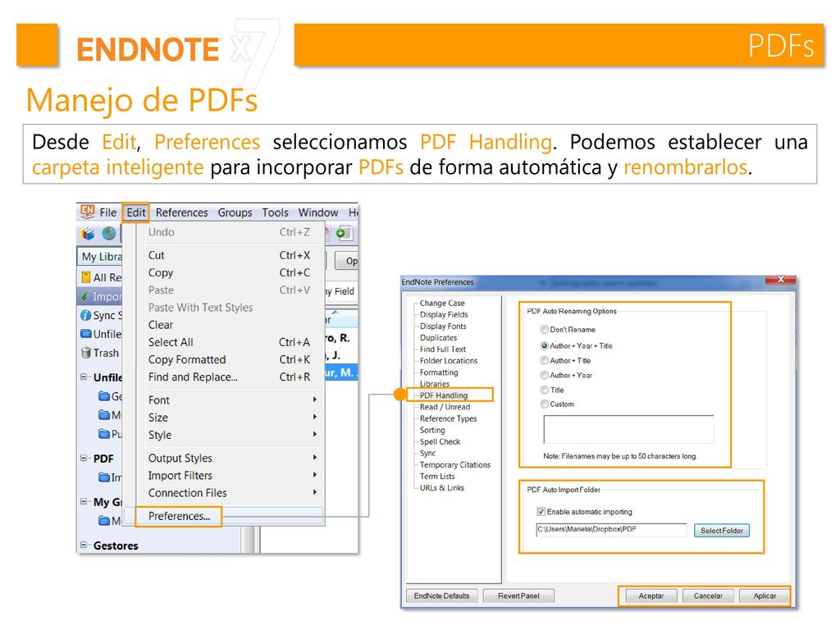Viewport: 840px width, 630px height.
Task: Select Change Case in preferences list
Action: 442,304
